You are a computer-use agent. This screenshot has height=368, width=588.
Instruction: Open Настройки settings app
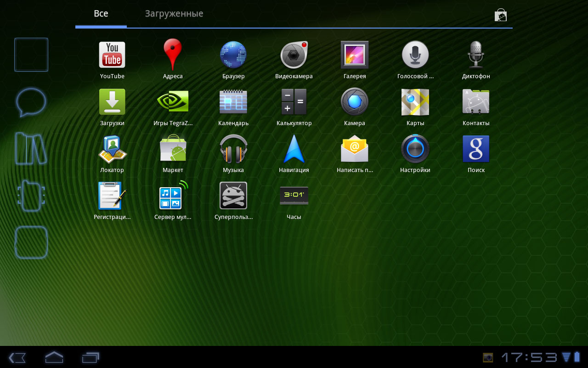[415, 149]
